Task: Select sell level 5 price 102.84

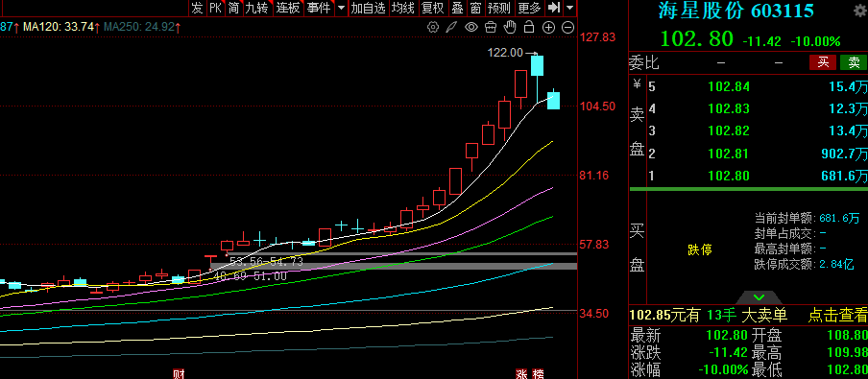Action: pyautogui.click(x=729, y=86)
